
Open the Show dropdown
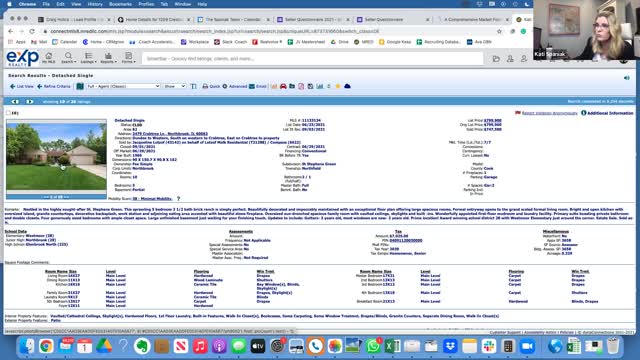pos(174,86)
